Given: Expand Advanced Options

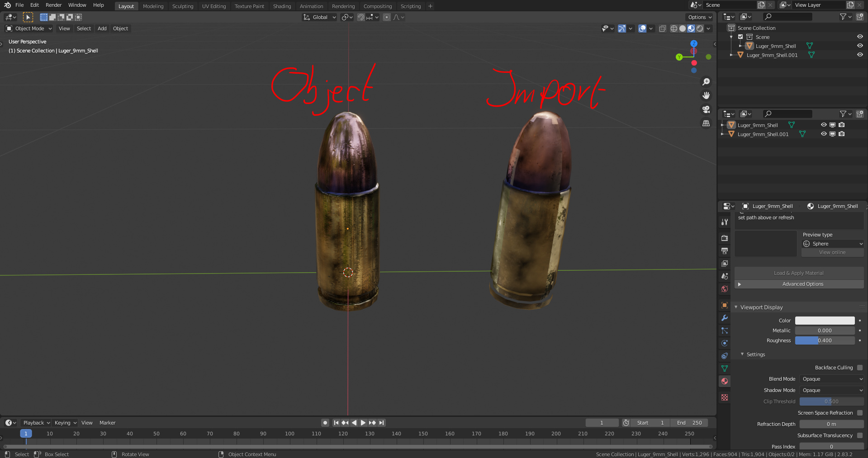Looking at the screenshot, I should (x=802, y=284).
